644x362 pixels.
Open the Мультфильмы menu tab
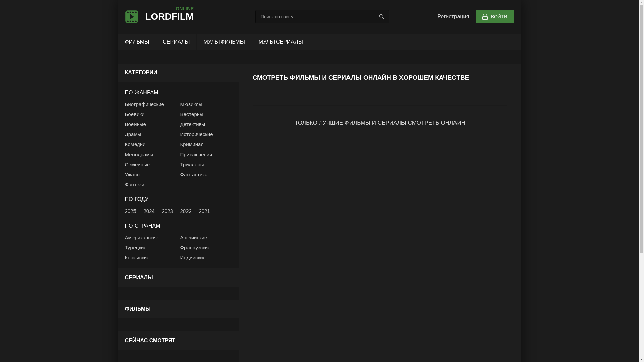224,42
